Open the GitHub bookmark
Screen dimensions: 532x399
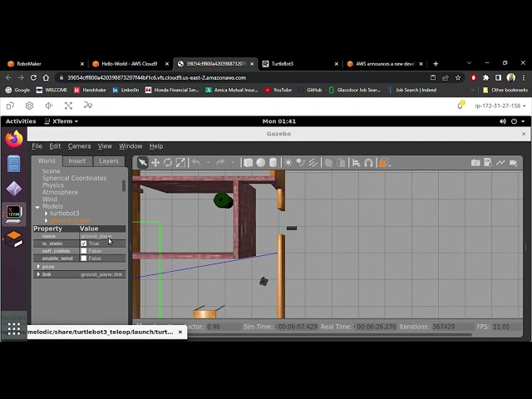pos(310,90)
